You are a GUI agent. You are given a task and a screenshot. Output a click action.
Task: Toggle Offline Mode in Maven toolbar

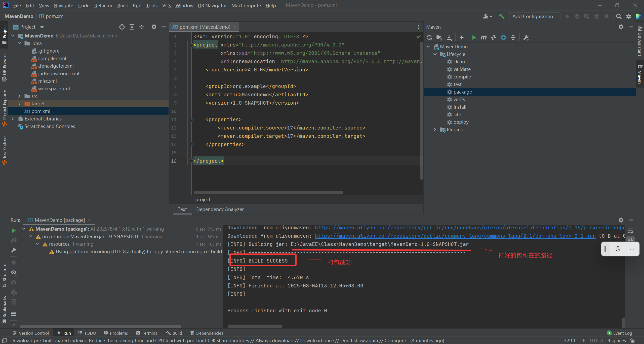click(x=503, y=37)
